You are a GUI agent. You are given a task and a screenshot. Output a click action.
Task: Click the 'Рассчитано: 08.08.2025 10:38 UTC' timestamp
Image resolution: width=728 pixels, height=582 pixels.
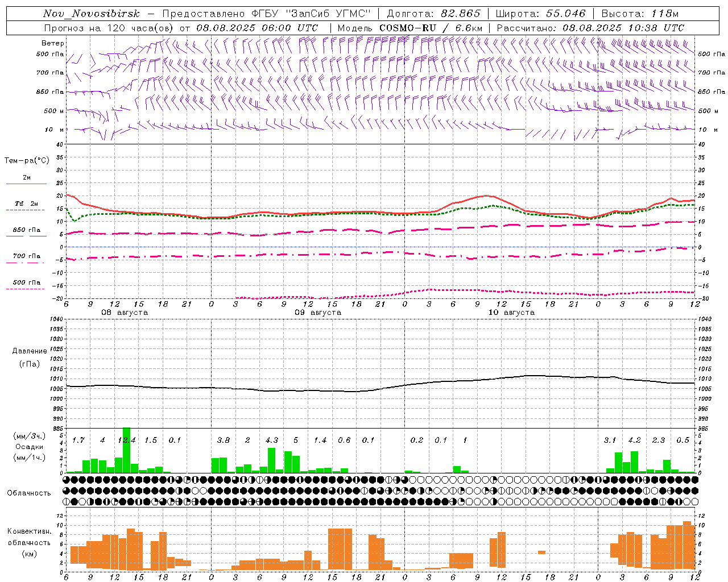(x=590, y=28)
